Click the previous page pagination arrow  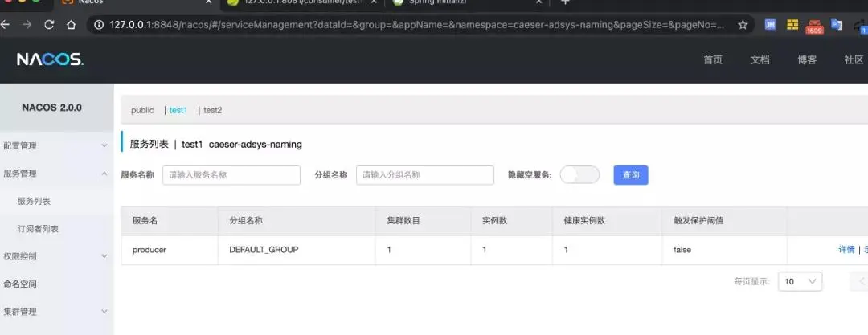[860, 281]
